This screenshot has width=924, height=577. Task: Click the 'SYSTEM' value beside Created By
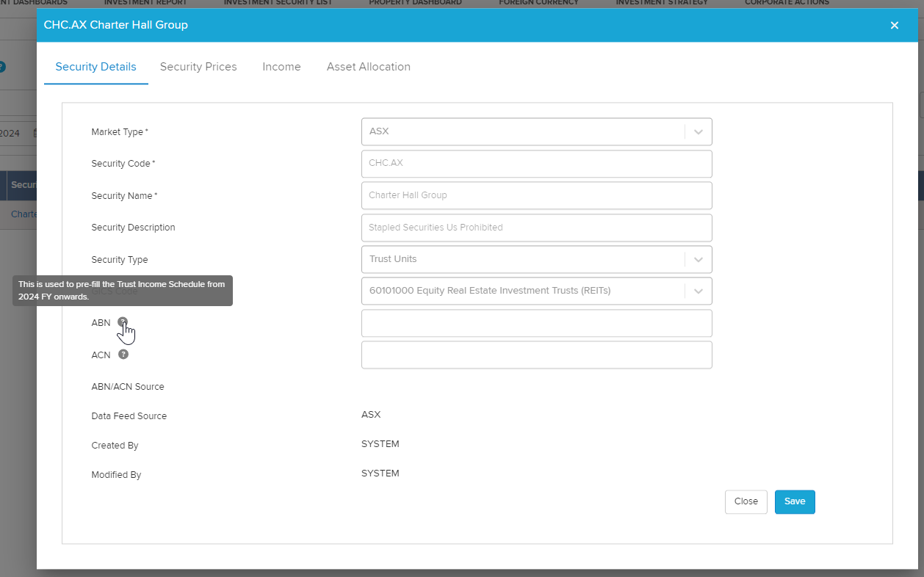pyautogui.click(x=380, y=444)
